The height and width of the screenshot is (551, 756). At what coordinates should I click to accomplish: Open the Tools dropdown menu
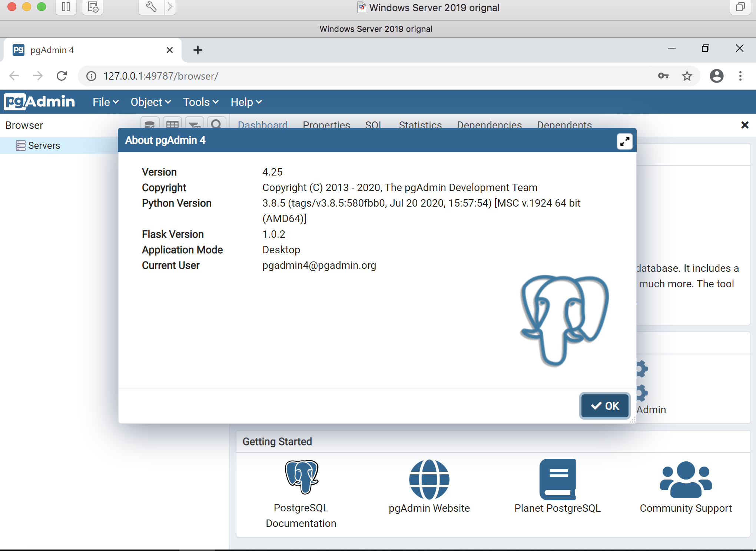(200, 102)
